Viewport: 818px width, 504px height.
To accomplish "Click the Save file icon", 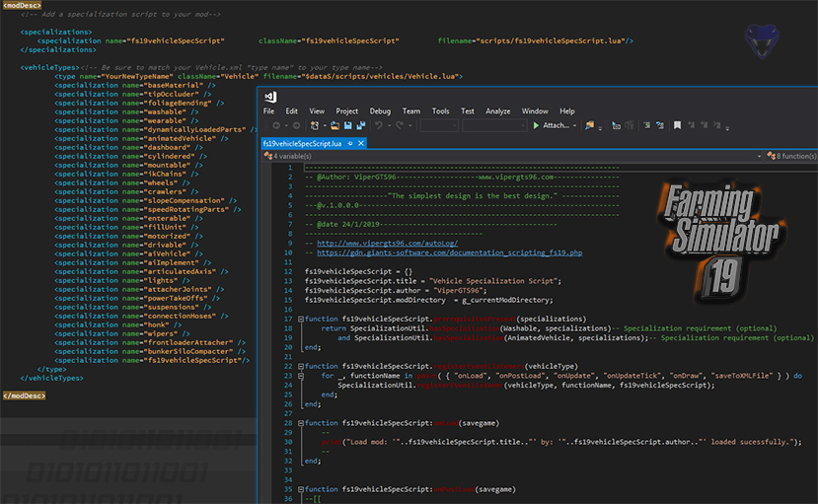I will pyautogui.click(x=348, y=125).
